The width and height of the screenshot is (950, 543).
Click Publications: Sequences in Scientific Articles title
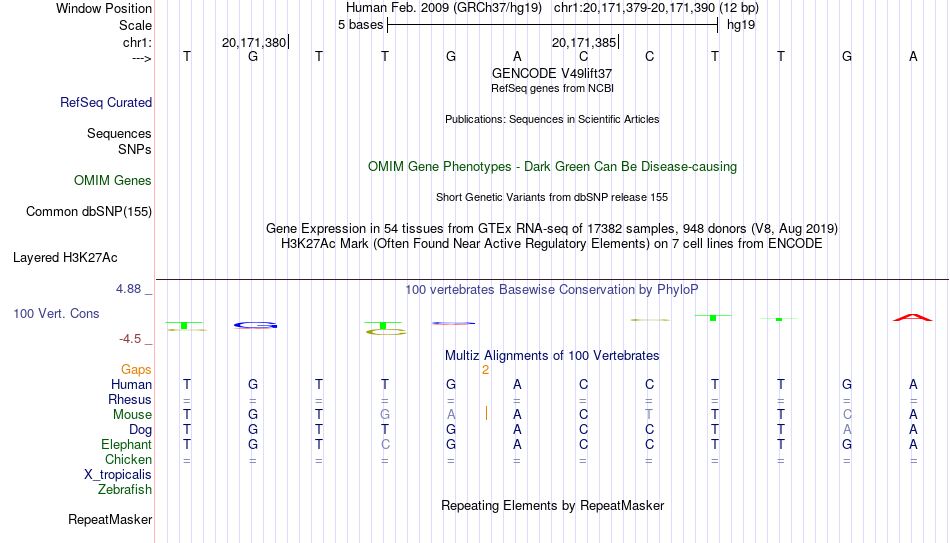pos(552,119)
